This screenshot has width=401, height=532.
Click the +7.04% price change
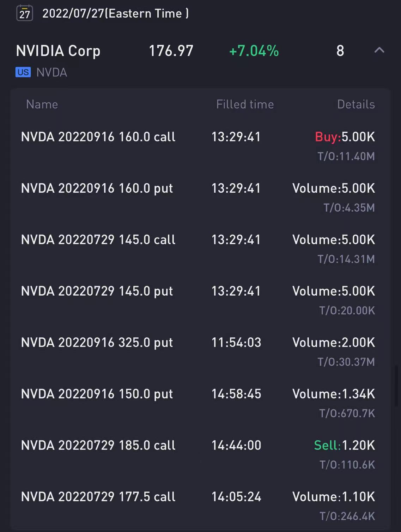coord(254,51)
